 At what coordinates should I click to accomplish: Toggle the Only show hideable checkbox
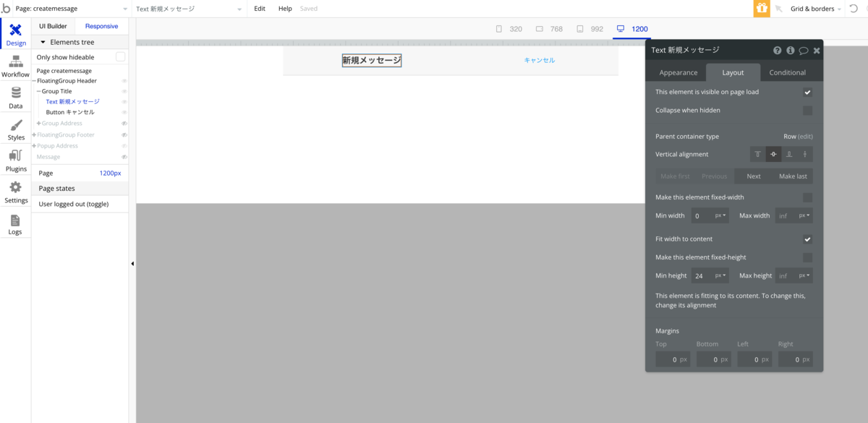coord(121,57)
